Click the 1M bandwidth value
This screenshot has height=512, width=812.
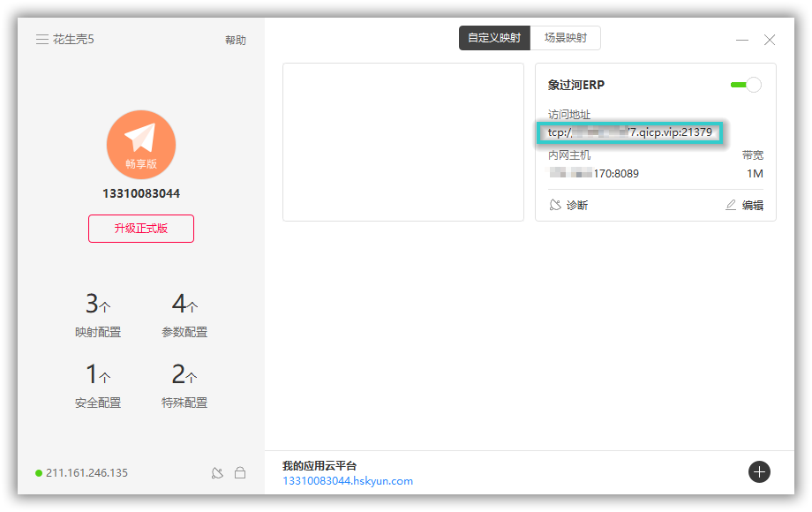pyautogui.click(x=755, y=173)
